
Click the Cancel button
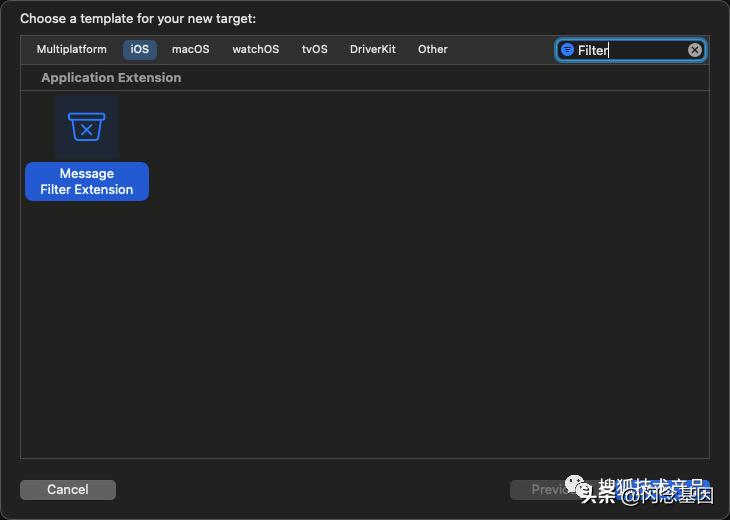[68, 490]
